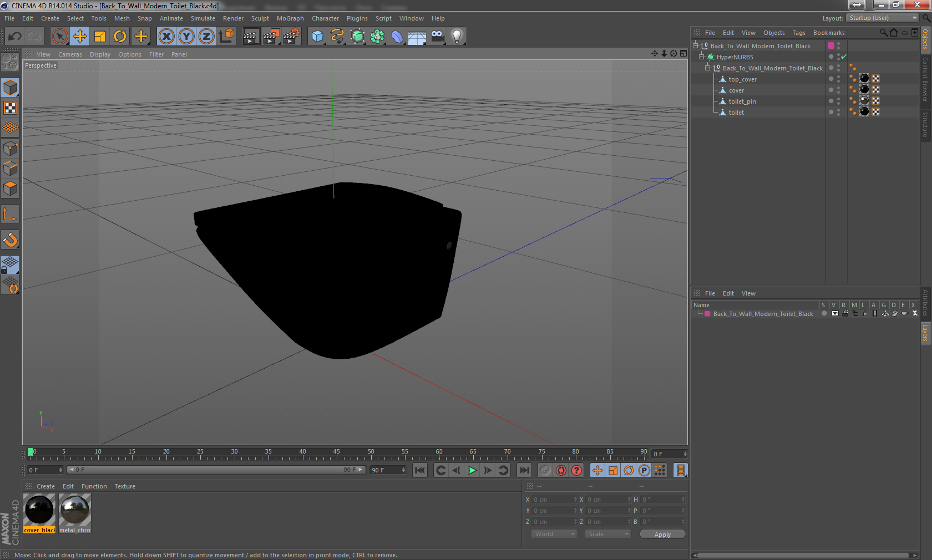
Task: Click frame 45 on the timeline
Action: (337, 453)
